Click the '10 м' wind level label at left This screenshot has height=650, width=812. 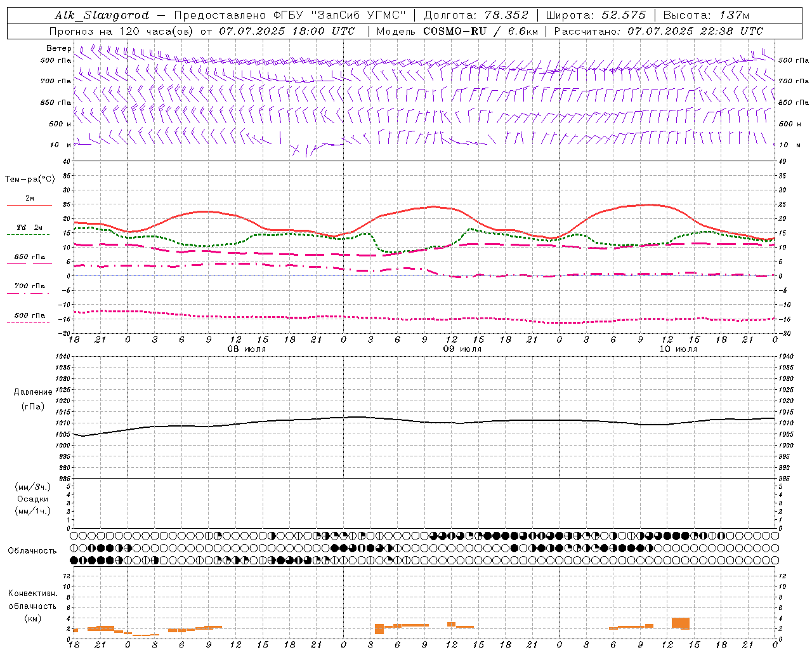point(61,145)
